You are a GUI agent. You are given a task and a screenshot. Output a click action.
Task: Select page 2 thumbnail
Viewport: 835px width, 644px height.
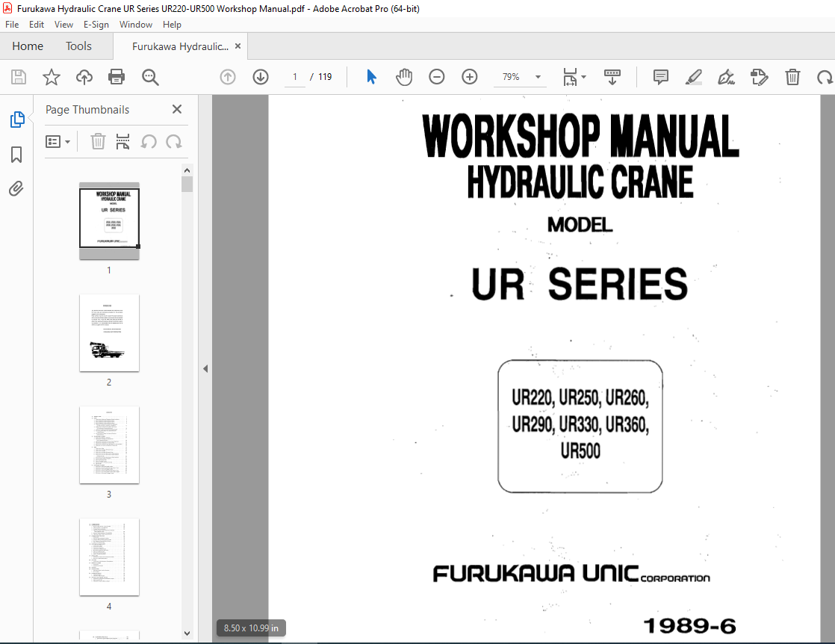click(109, 333)
